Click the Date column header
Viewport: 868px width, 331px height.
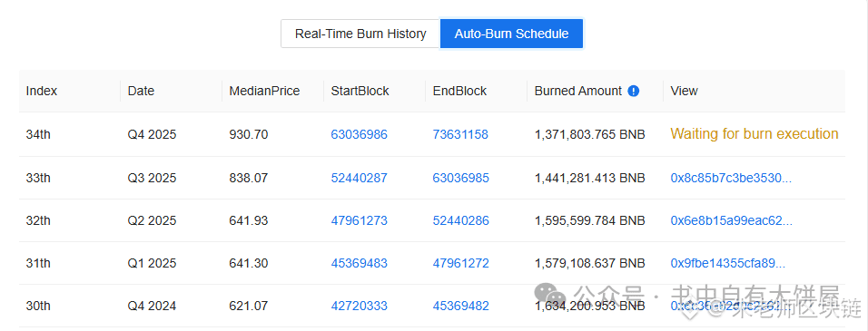pos(141,92)
